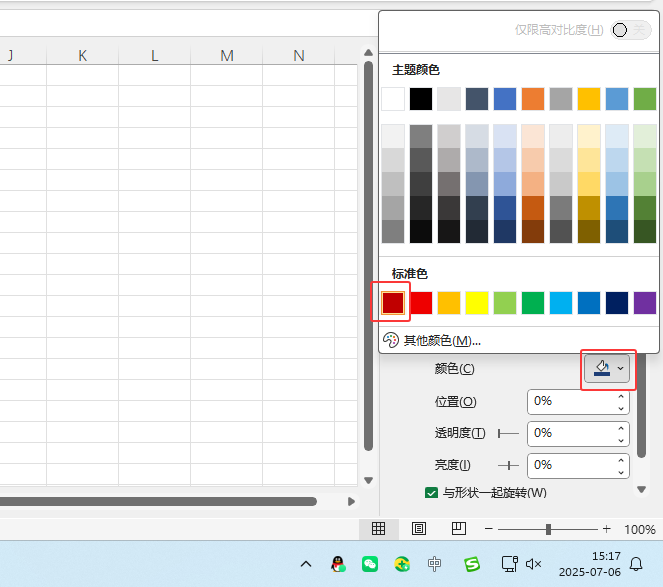
Task: Pick the light blue standard color
Action: pos(561,303)
